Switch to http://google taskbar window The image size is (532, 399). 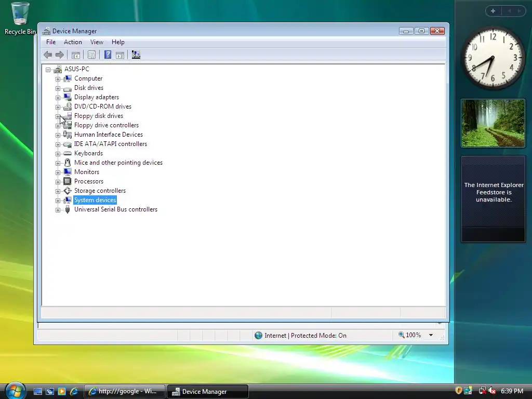tap(125, 392)
